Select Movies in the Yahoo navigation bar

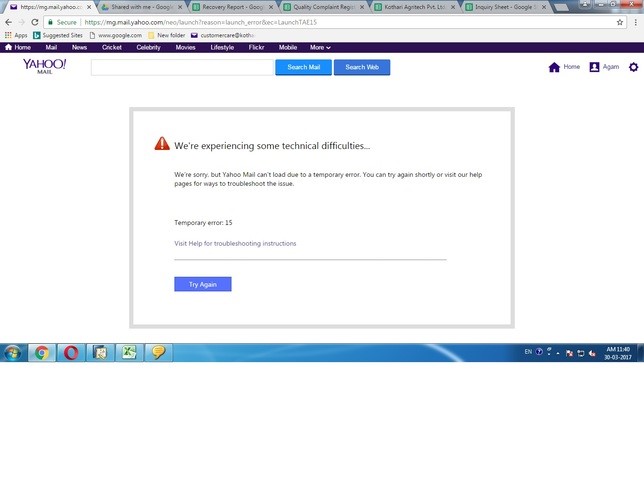click(x=185, y=47)
